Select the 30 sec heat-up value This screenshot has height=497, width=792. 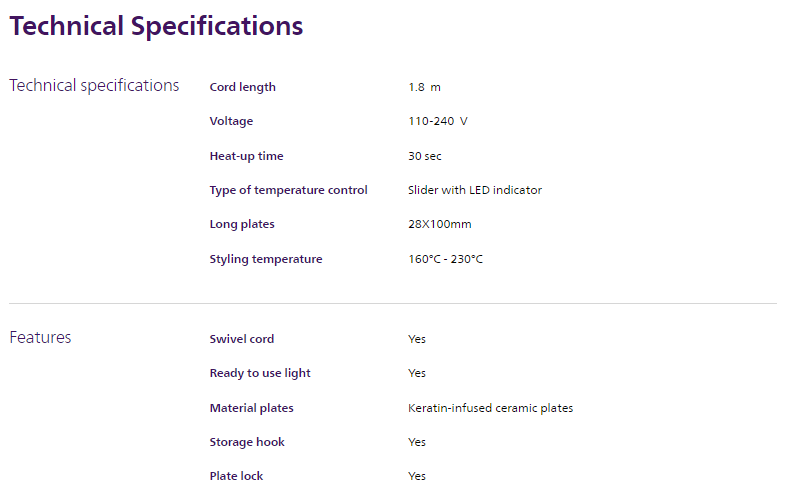(x=424, y=156)
